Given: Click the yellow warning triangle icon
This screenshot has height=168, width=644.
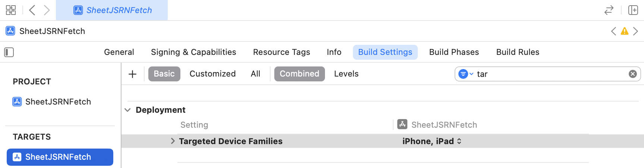Looking at the screenshot, I should point(625,31).
